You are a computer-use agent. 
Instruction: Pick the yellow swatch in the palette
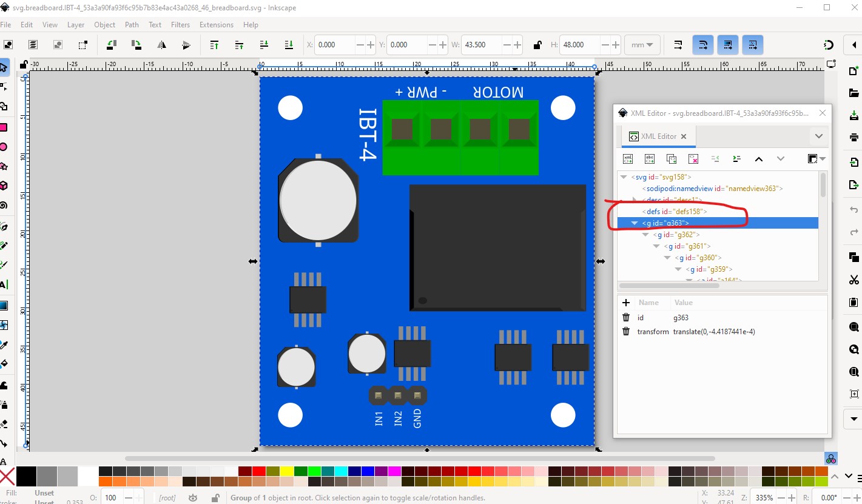pyautogui.click(x=286, y=471)
